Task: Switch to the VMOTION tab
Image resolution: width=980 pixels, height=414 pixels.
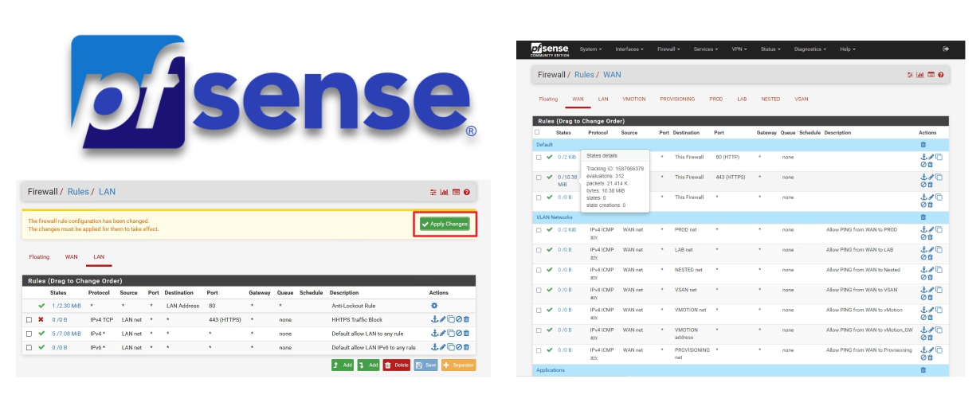Action: [x=634, y=100]
